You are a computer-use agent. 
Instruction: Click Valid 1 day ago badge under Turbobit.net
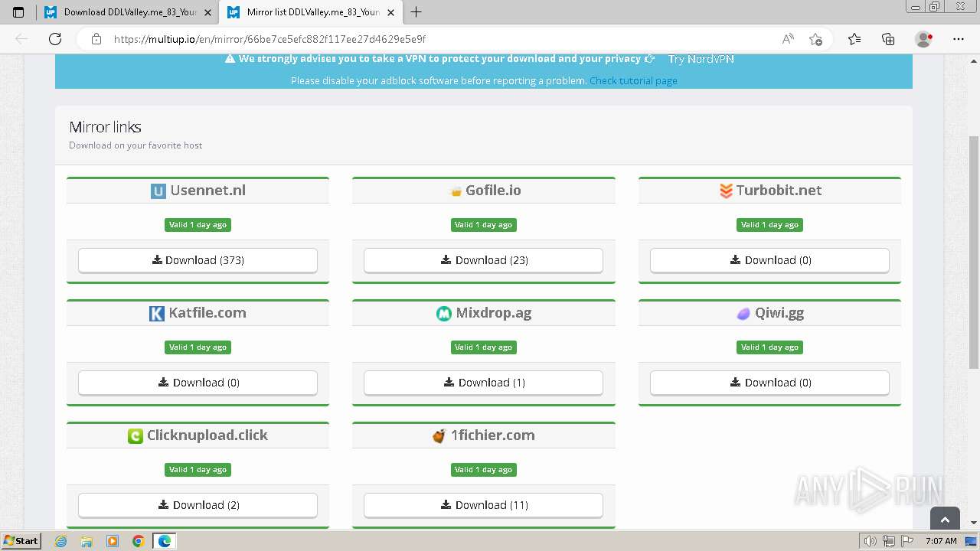tap(769, 225)
